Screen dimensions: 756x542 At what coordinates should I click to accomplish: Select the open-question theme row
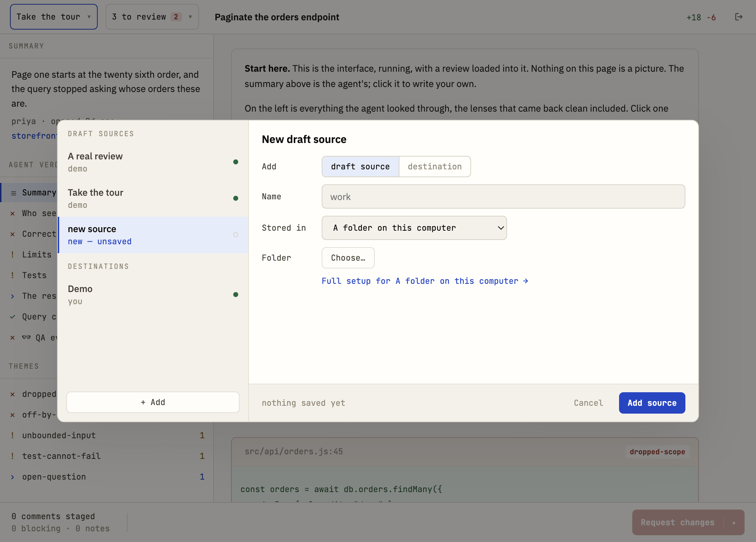coord(107,477)
